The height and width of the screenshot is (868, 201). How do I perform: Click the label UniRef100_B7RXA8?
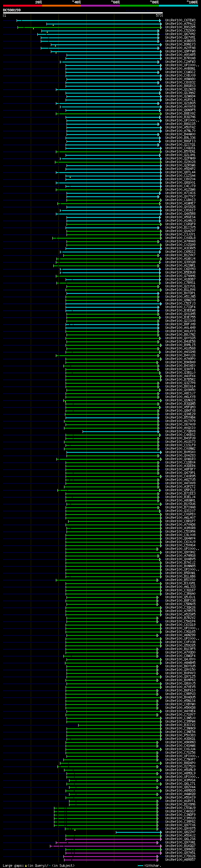point(180,58)
